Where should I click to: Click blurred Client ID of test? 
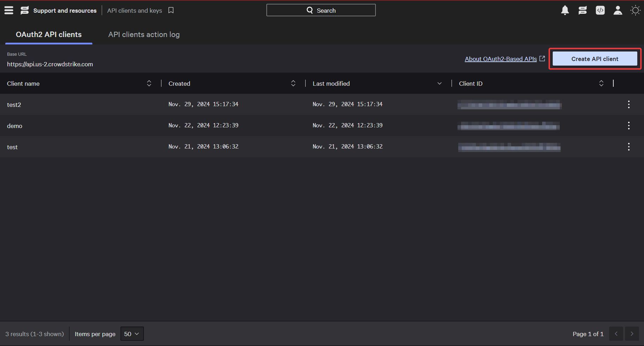[x=509, y=147]
